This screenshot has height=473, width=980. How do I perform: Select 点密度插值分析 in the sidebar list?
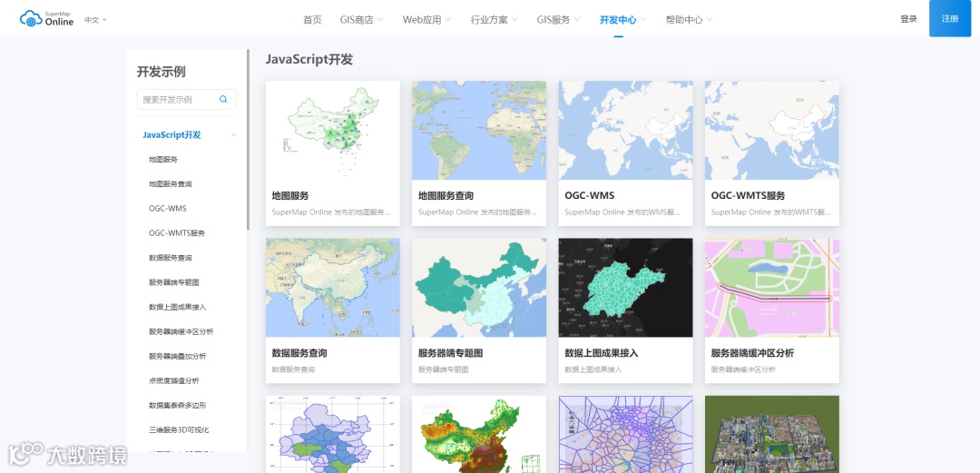point(173,380)
